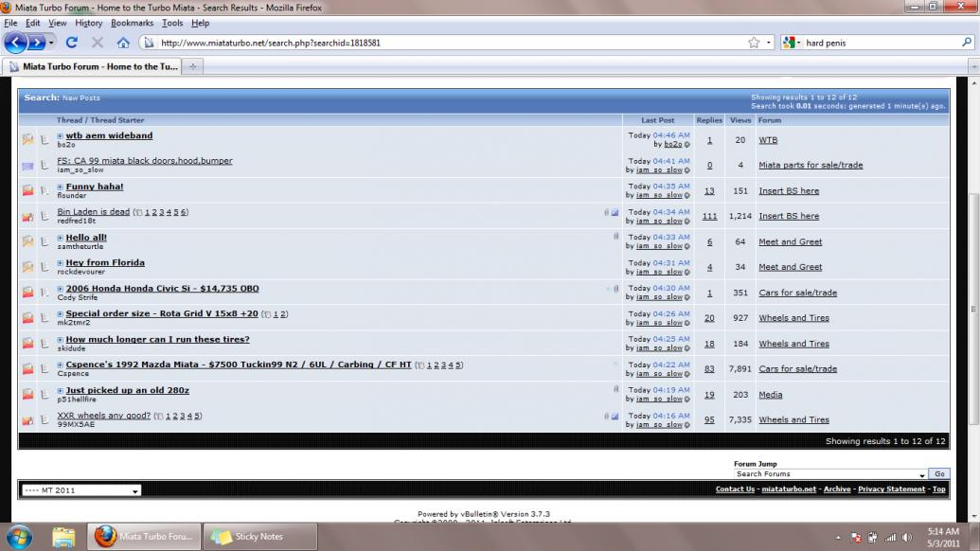The image size is (980, 551).
Task: Open recent history dropdown next to Forward button
Action: (x=51, y=43)
